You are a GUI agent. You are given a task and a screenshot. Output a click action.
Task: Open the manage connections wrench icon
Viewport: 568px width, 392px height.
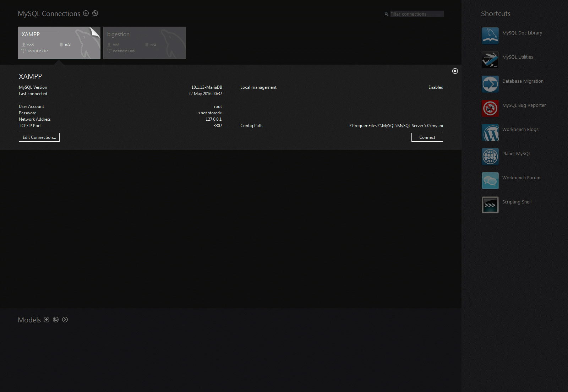95,13
